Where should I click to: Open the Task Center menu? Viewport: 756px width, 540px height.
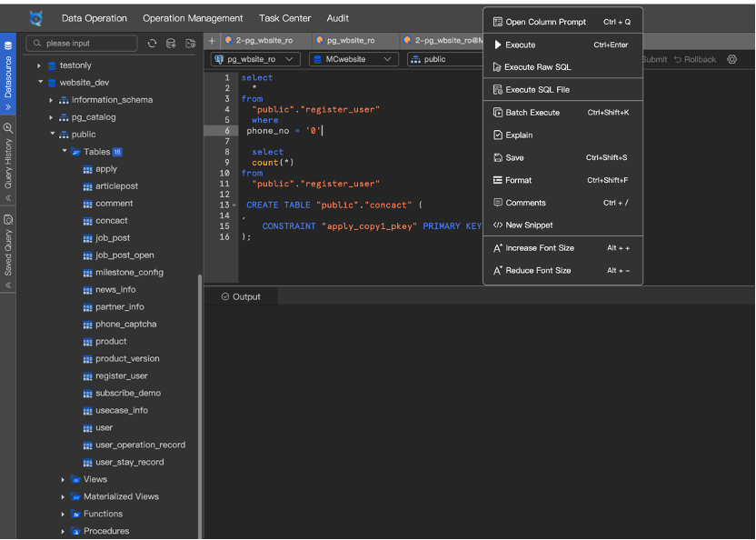tap(284, 18)
